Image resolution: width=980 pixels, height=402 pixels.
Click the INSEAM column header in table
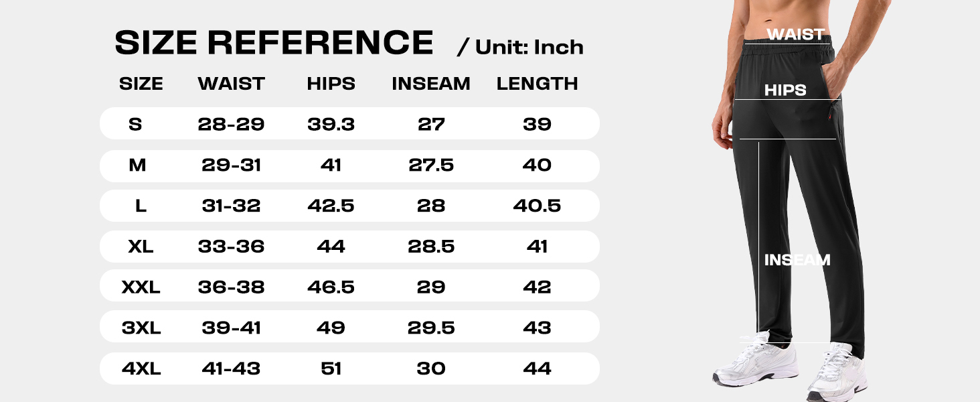pos(430,84)
